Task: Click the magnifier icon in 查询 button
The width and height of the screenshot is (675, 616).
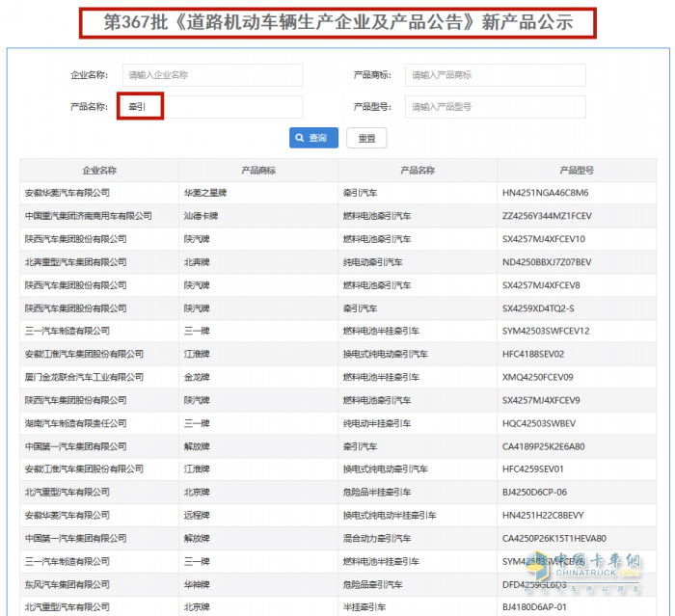Action: pos(301,138)
